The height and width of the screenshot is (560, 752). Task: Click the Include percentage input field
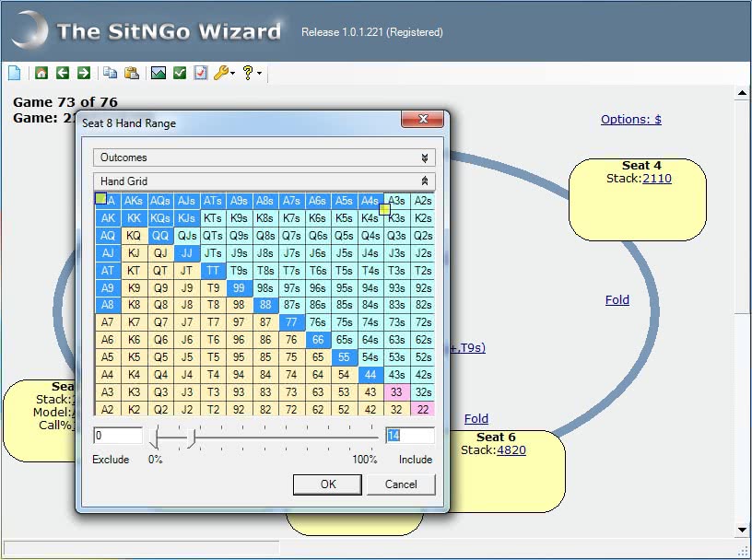[x=410, y=436]
